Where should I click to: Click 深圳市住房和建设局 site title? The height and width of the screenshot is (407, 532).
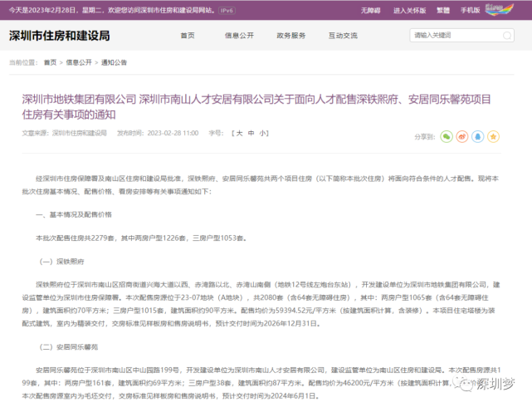[x=60, y=36]
